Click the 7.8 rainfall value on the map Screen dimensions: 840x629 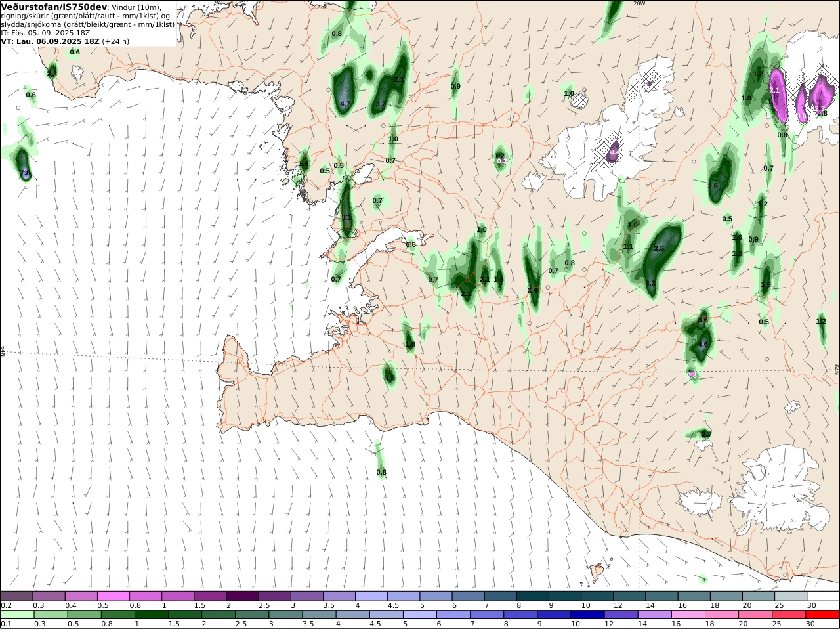(26, 173)
